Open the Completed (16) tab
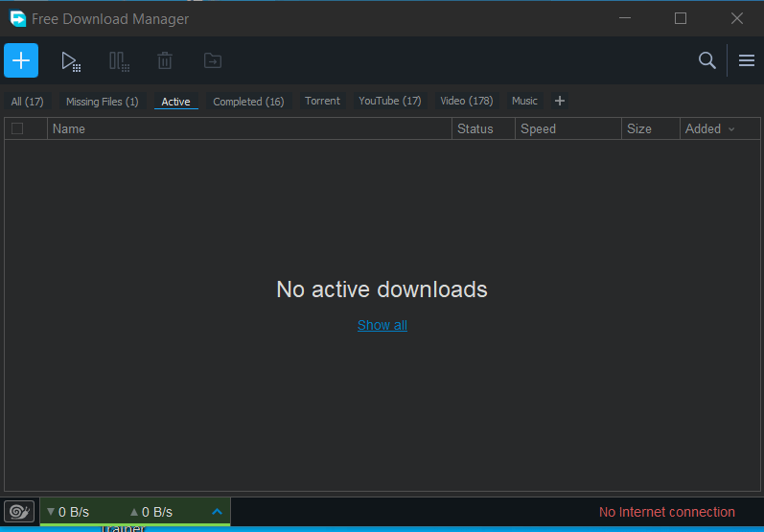 click(x=248, y=102)
